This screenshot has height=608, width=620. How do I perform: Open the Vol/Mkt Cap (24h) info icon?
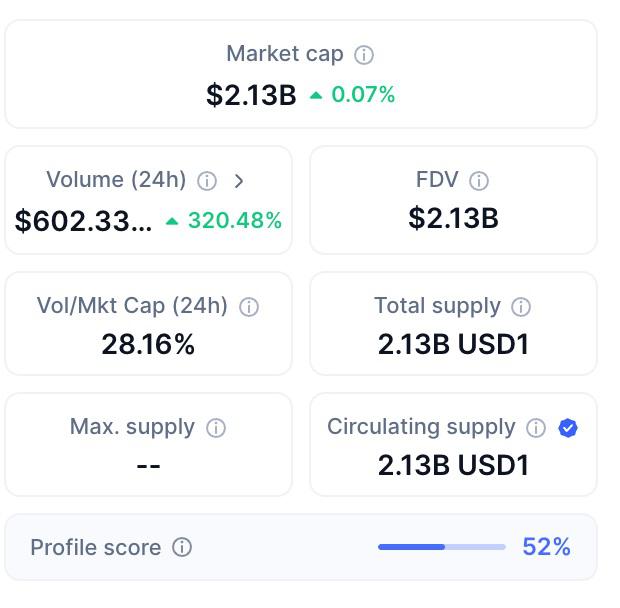click(249, 307)
